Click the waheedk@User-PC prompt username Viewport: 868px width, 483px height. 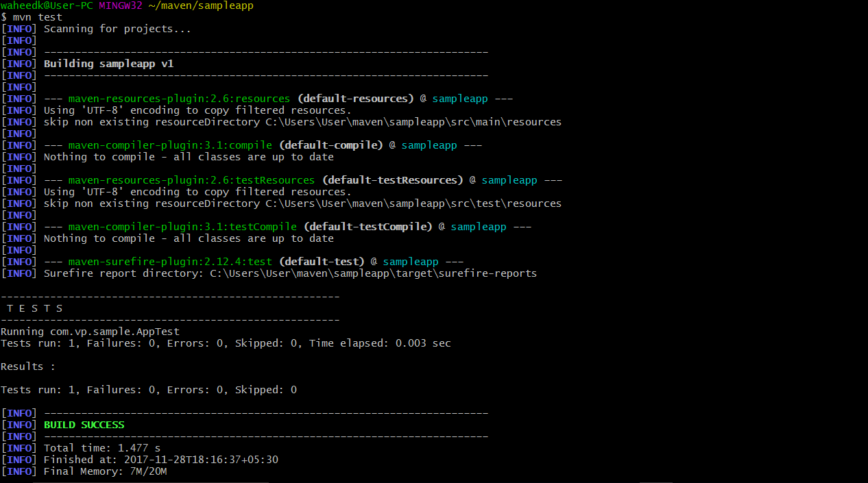point(48,5)
